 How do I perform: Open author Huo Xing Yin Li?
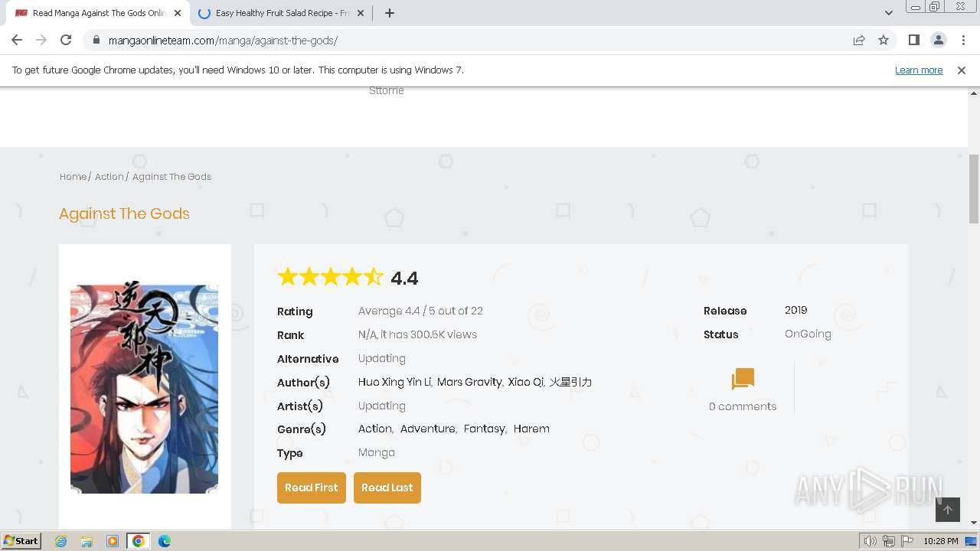(394, 382)
